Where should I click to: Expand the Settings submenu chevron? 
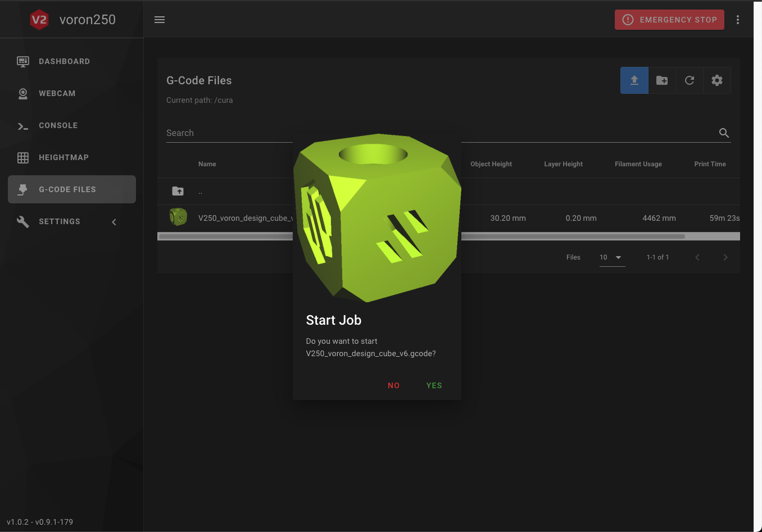pyautogui.click(x=114, y=222)
